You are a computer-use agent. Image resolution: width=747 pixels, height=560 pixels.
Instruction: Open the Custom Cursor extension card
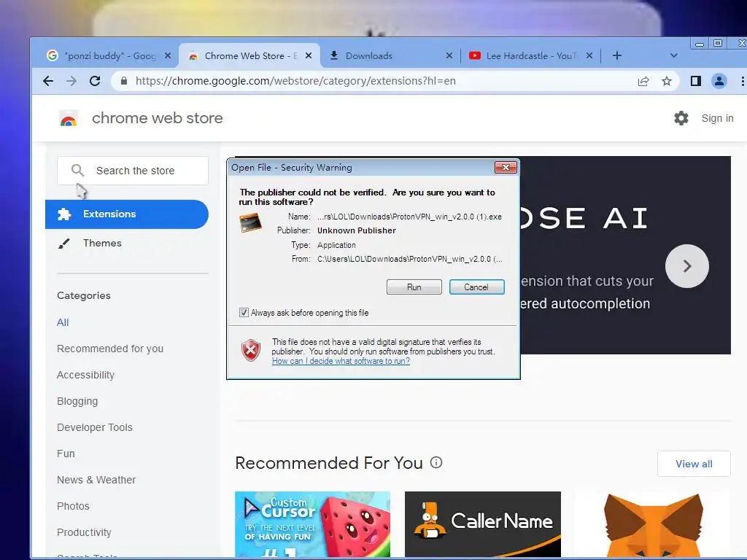(x=312, y=524)
